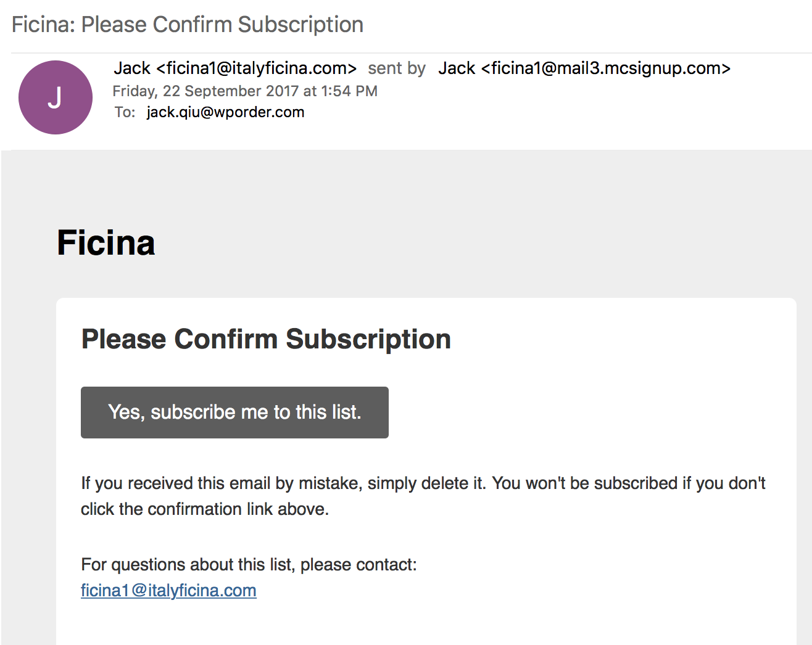Click the "To:" label
This screenshot has height=645, width=812.
(x=125, y=112)
